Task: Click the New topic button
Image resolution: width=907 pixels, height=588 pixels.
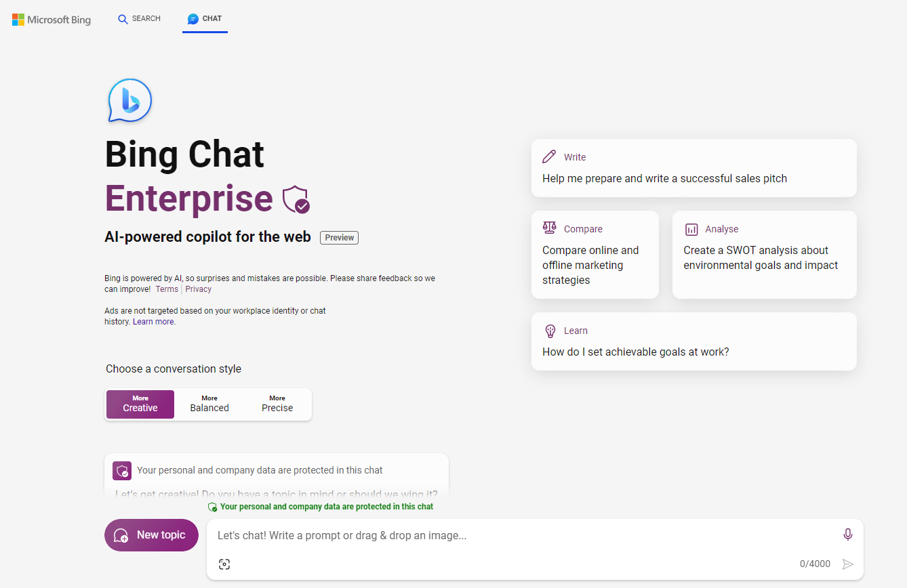Action: click(x=151, y=534)
